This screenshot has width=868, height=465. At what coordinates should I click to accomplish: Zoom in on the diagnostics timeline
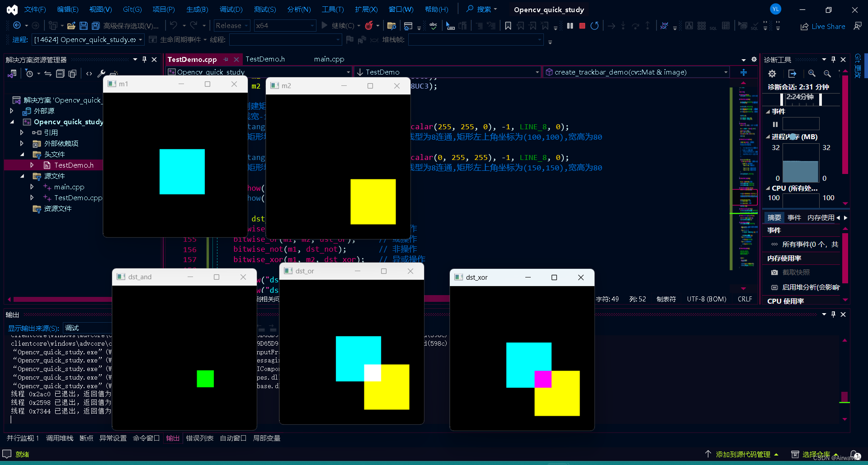click(x=812, y=73)
